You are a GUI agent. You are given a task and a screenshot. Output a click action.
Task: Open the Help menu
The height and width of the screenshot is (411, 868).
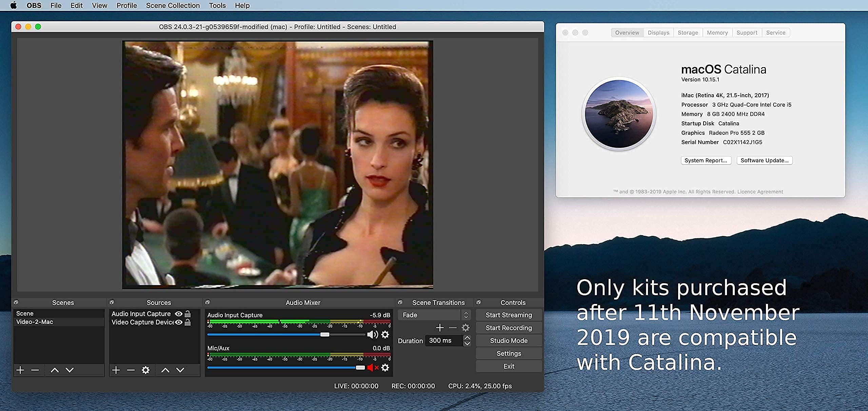(x=242, y=5)
